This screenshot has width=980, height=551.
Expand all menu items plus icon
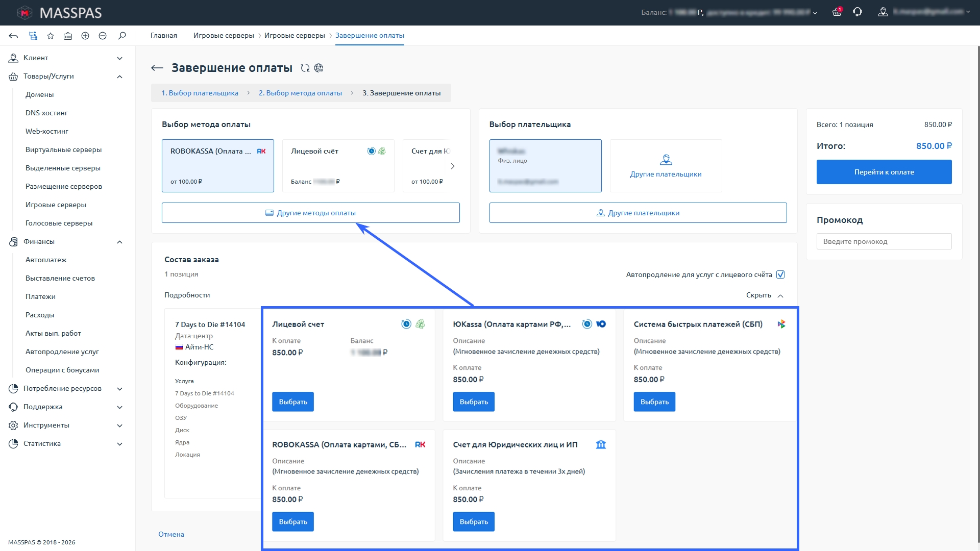[85, 36]
